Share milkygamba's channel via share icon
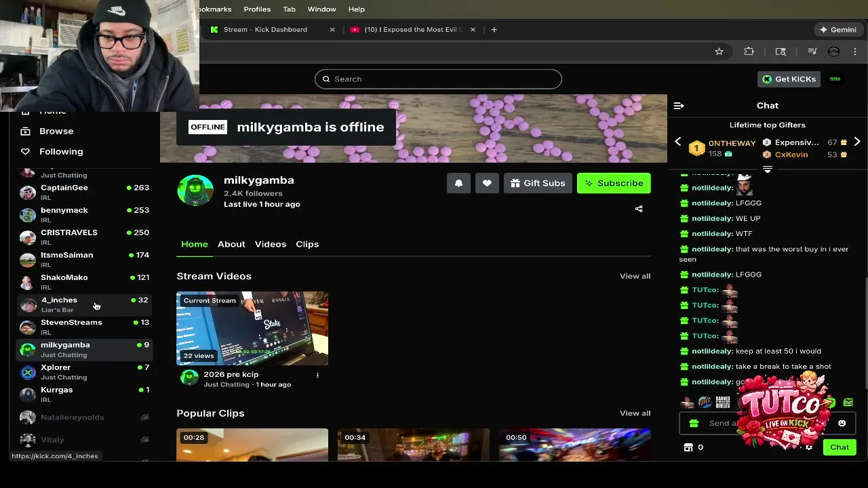The height and width of the screenshot is (488, 868). [639, 209]
